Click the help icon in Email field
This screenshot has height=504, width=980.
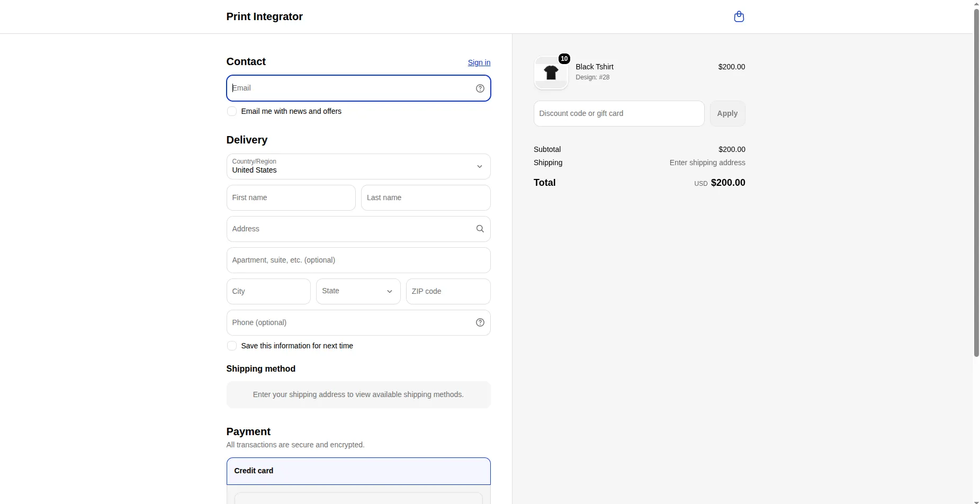click(x=480, y=88)
